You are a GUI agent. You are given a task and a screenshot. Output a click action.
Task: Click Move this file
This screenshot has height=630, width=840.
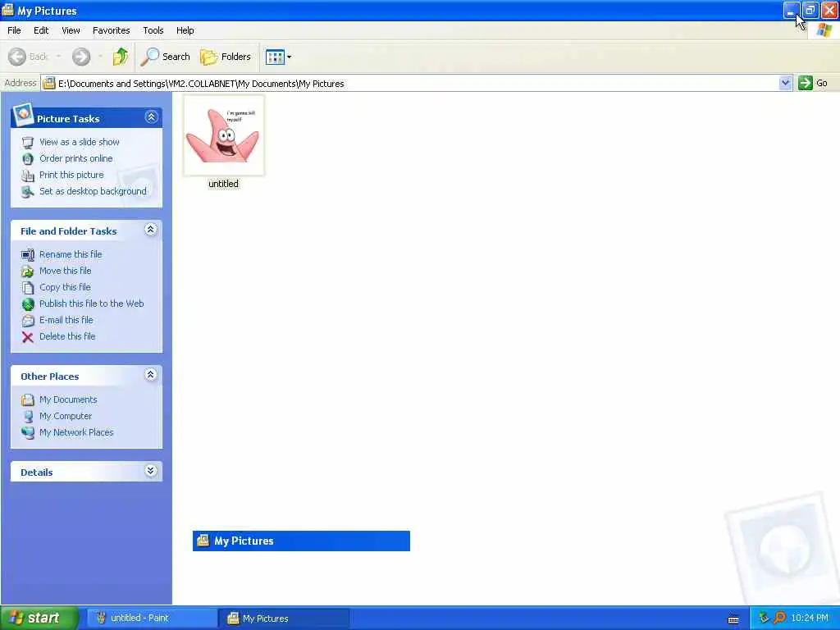(66, 271)
